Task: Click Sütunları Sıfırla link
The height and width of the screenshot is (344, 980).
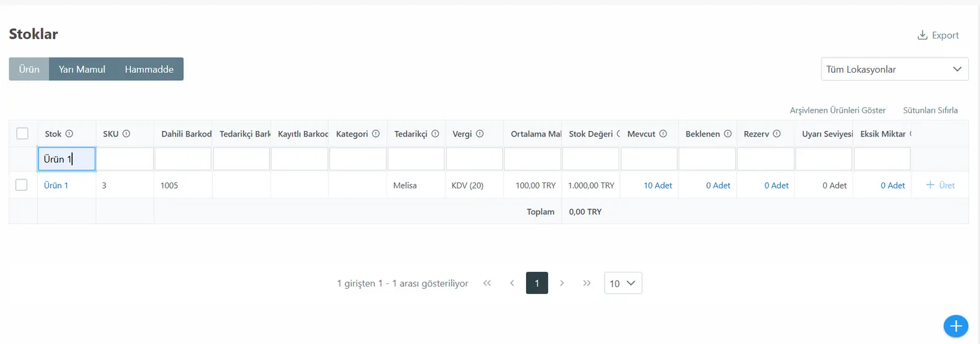Action: click(x=930, y=111)
